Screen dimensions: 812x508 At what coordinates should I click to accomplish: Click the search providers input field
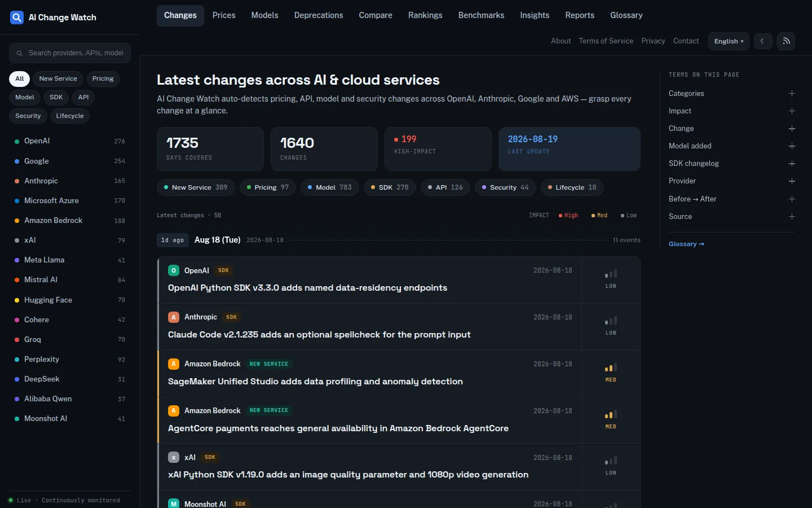(70, 53)
